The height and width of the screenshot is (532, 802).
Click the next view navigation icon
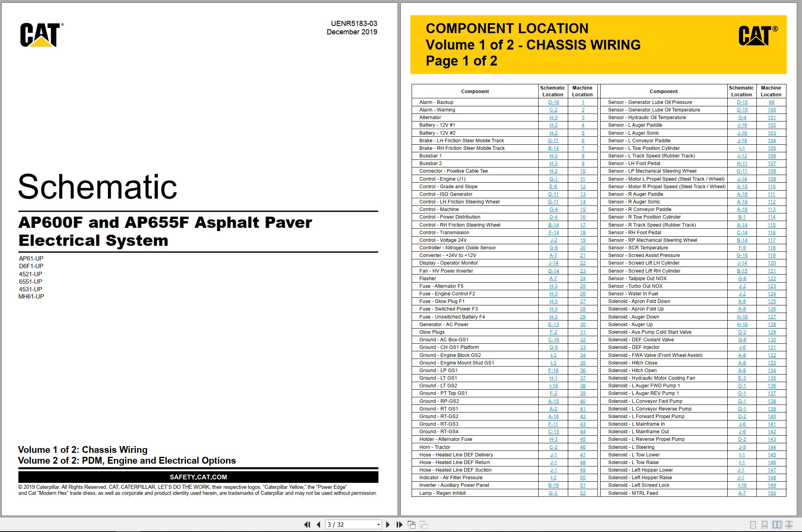click(424, 524)
